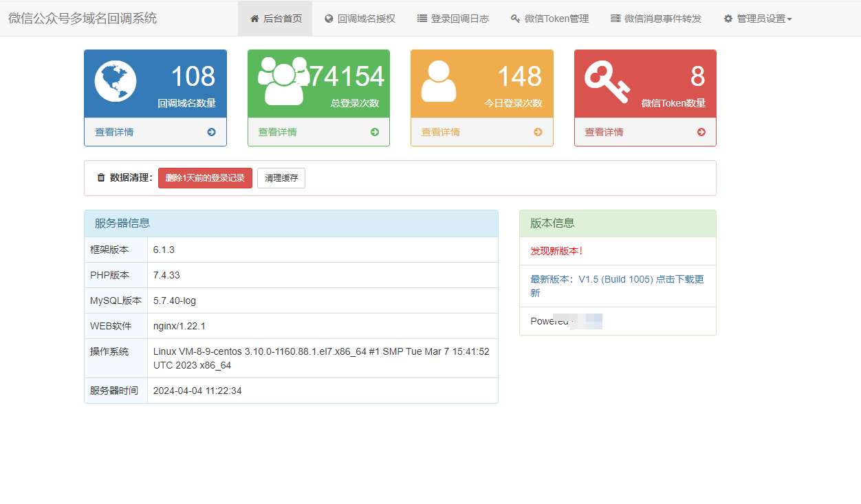Click server time 2024-04-04 11:22:34

coord(197,391)
